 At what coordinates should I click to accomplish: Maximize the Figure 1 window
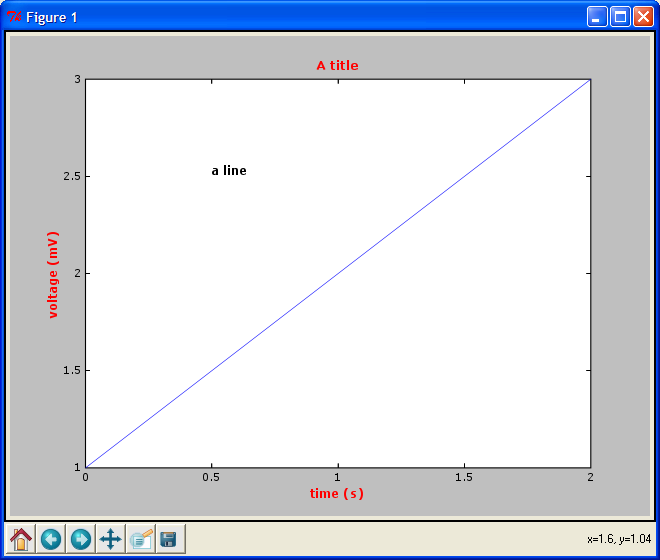pyautogui.click(x=620, y=17)
